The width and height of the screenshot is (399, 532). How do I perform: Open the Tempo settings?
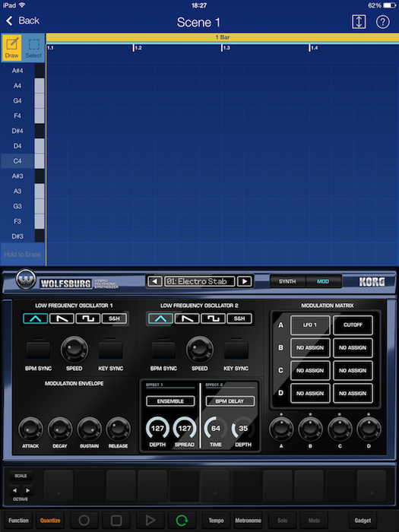(216, 521)
